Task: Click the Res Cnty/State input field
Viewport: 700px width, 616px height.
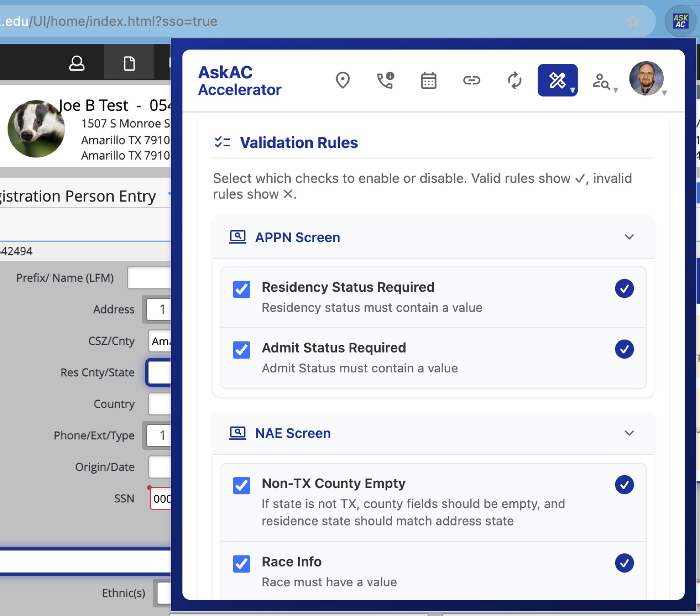Action: click(159, 372)
